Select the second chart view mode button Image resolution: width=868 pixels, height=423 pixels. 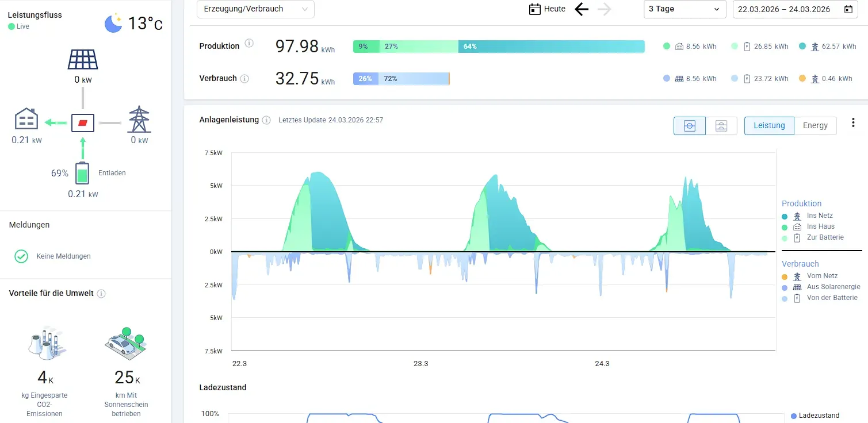click(721, 126)
